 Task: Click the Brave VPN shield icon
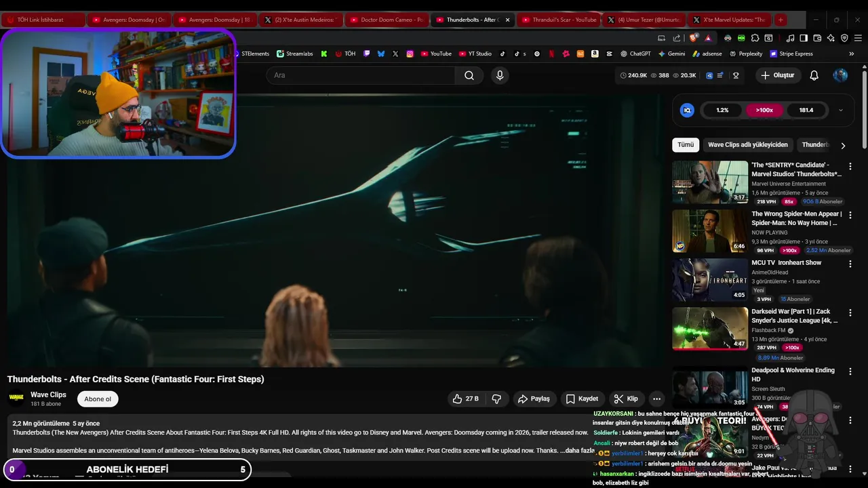tap(844, 38)
